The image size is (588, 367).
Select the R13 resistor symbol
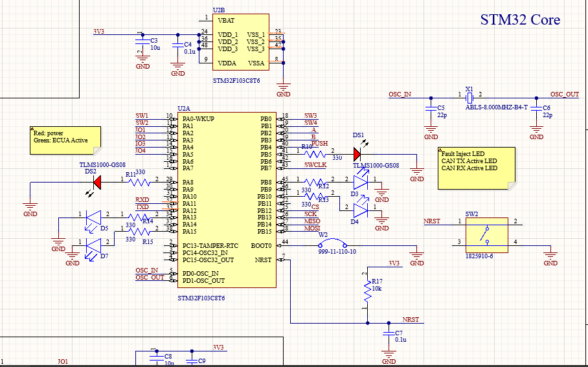[x=315, y=196]
